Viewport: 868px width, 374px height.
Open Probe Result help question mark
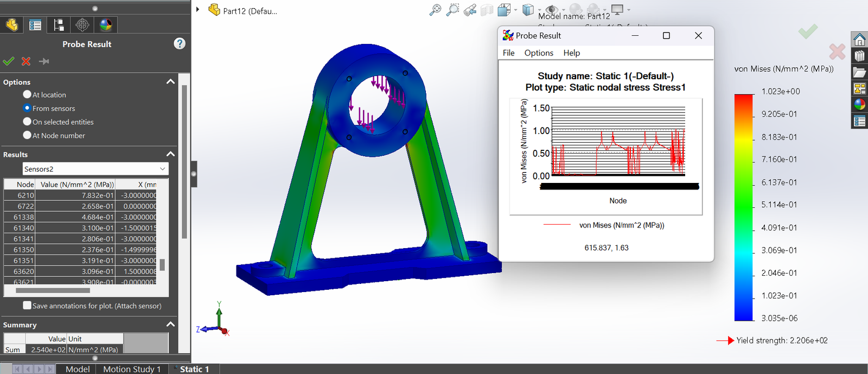click(x=180, y=44)
